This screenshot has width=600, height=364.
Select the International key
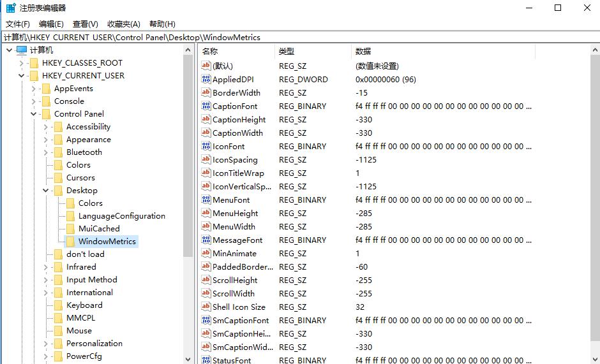coord(89,293)
